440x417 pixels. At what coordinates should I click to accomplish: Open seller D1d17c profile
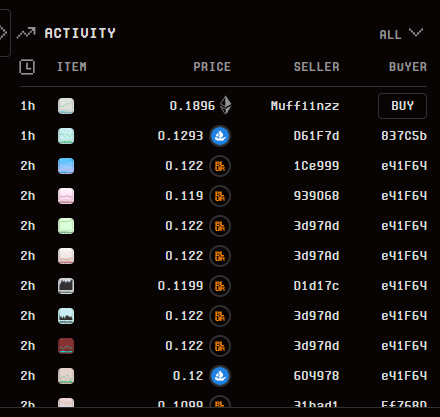pyautogui.click(x=316, y=286)
